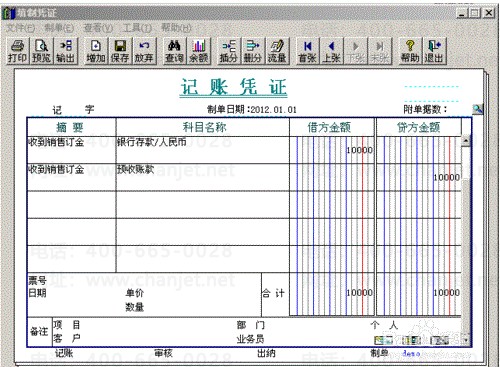Go to first voucher with 首张
Image resolution: width=500 pixels, height=367 pixels.
coord(308,51)
